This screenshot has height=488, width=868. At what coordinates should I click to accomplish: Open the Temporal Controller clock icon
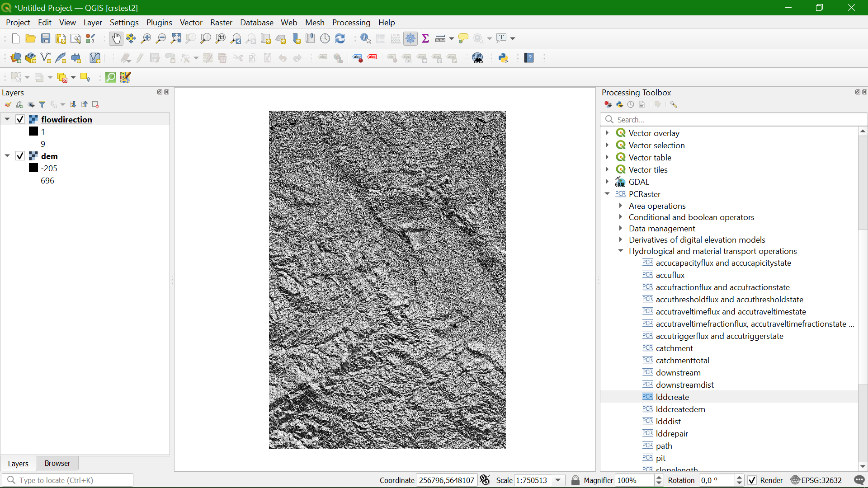pyautogui.click(x=325, y=38)
